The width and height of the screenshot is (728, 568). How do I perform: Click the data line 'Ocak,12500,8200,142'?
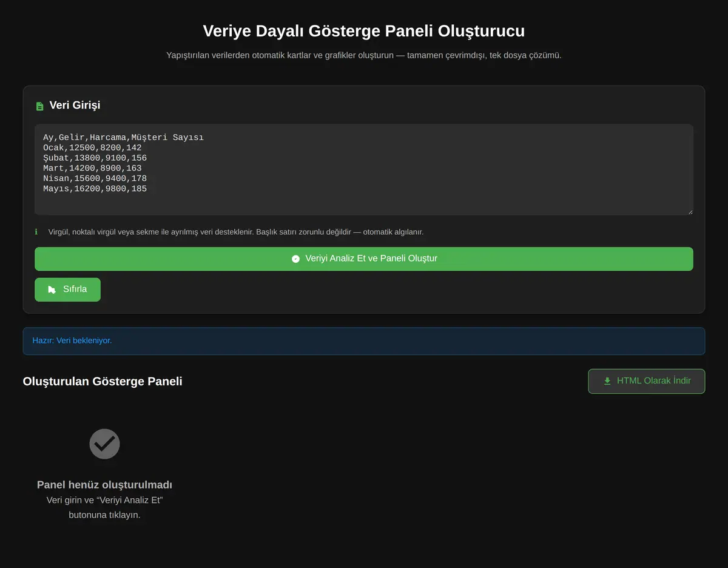(x=92, y=147)
